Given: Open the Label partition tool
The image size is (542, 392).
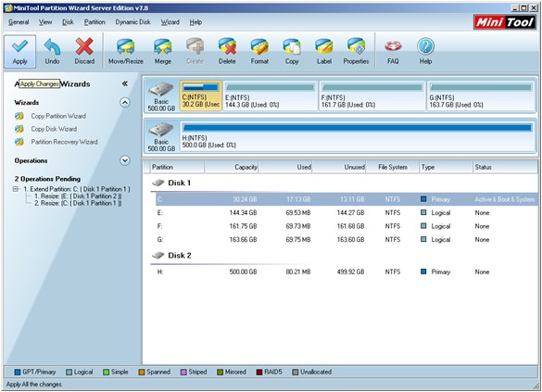Looking at the screenshot, I should pyautogui.click(x=324, y=52).
